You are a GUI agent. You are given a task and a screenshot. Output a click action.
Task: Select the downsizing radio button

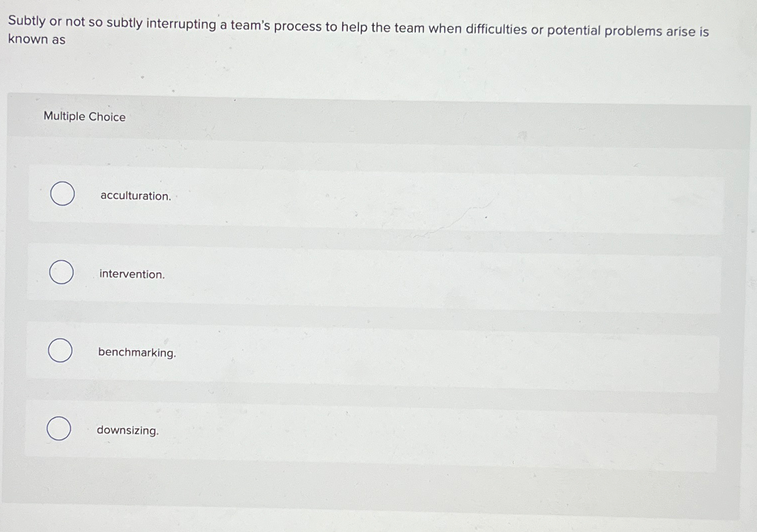(59, 428)
